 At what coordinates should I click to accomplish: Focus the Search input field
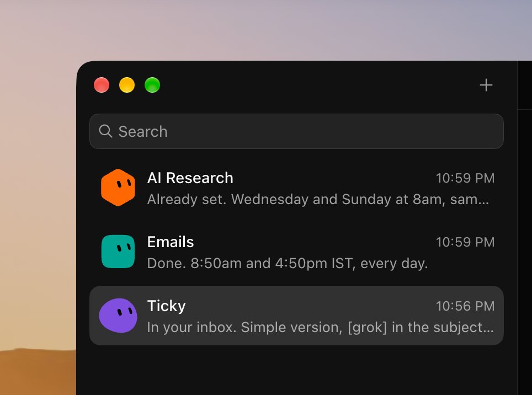click(x=296, y=131)
